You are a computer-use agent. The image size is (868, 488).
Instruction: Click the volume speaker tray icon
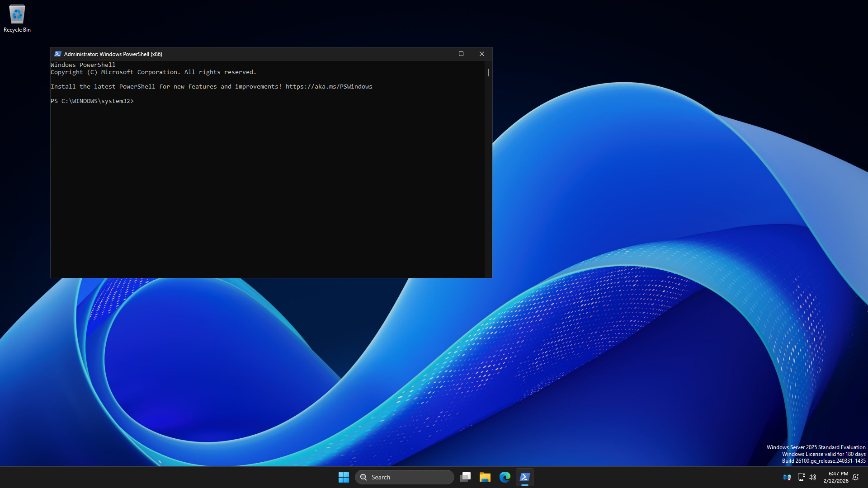pos(812,477)
